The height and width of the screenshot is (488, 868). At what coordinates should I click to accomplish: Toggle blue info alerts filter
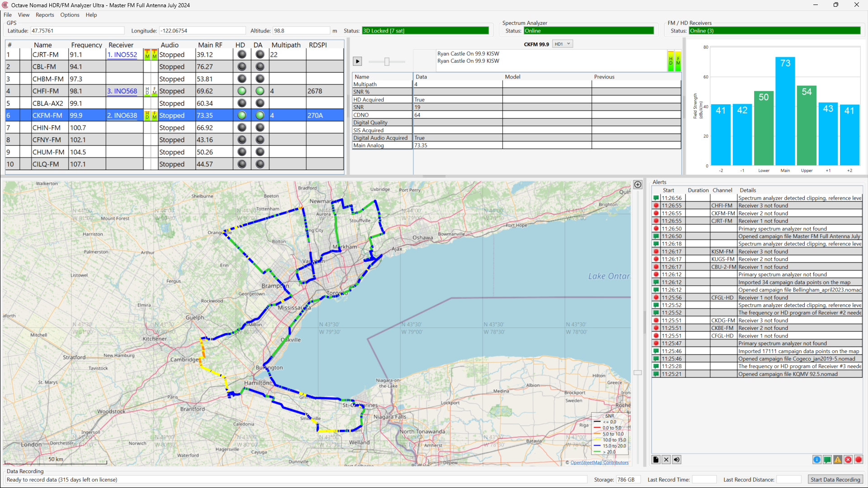pyautogui.click(x=817, y=460)
